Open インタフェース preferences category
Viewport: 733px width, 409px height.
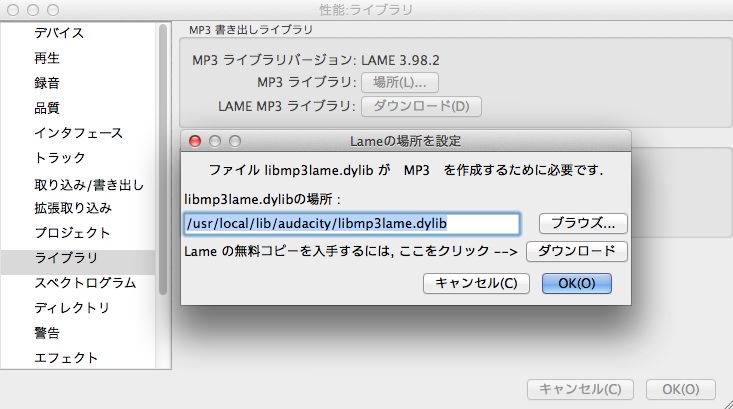tap(79, 133)
